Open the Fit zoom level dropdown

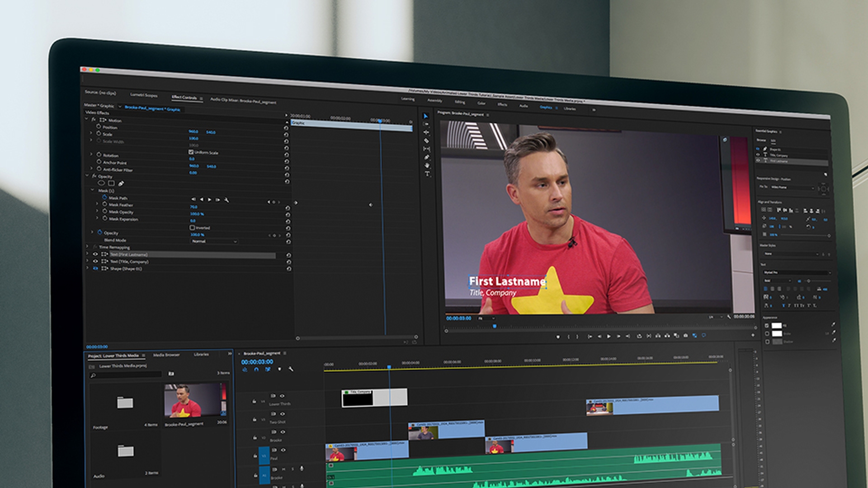coord(486,319)
